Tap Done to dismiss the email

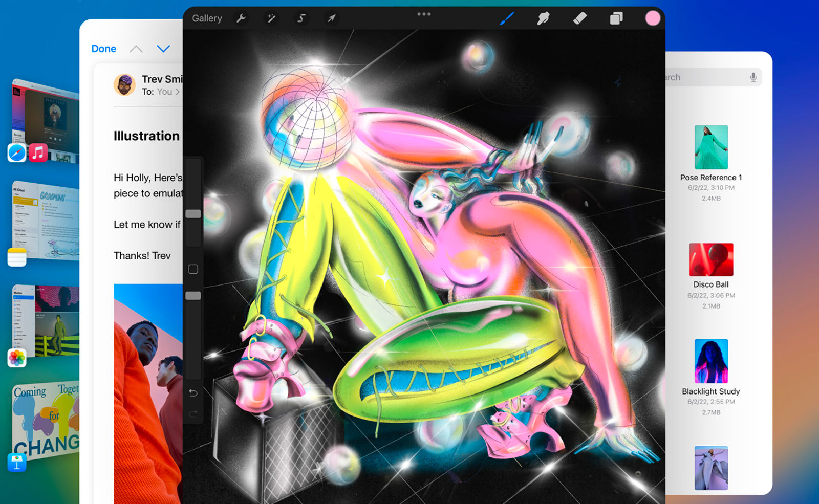click(x=103, y=48)
